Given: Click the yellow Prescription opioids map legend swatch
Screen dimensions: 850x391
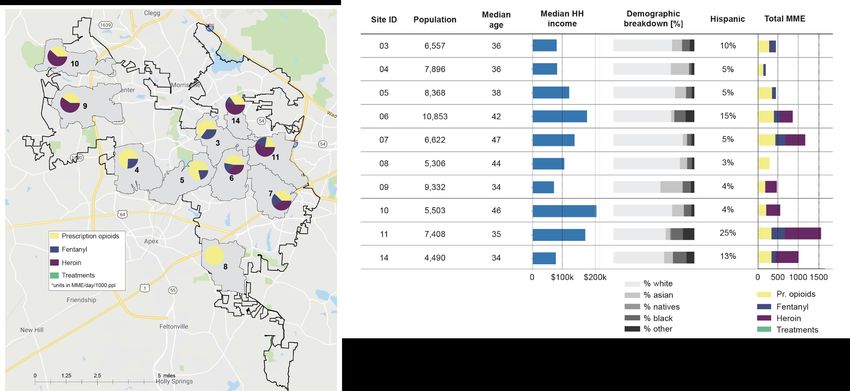Looking at the screenshot, I should pos(54,236).
